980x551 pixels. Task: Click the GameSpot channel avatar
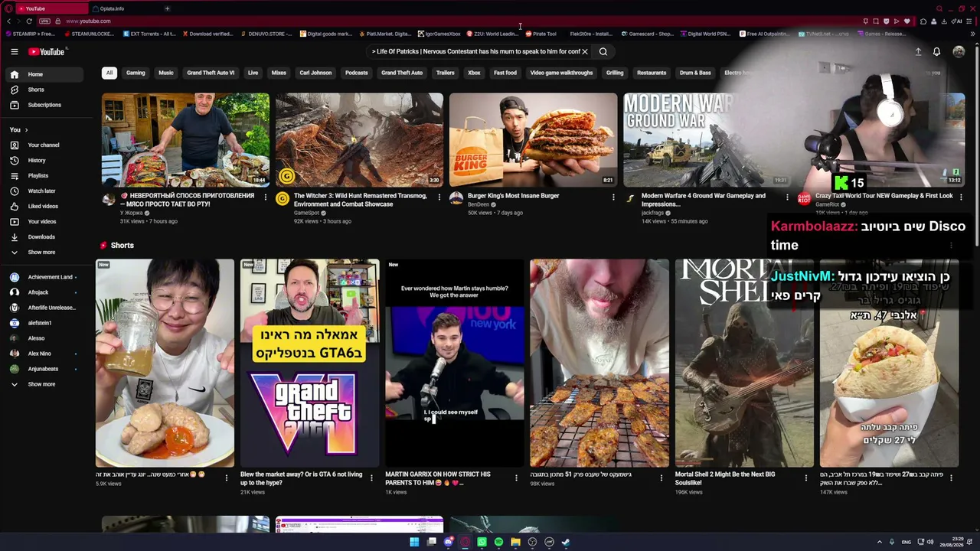point(283,199)
